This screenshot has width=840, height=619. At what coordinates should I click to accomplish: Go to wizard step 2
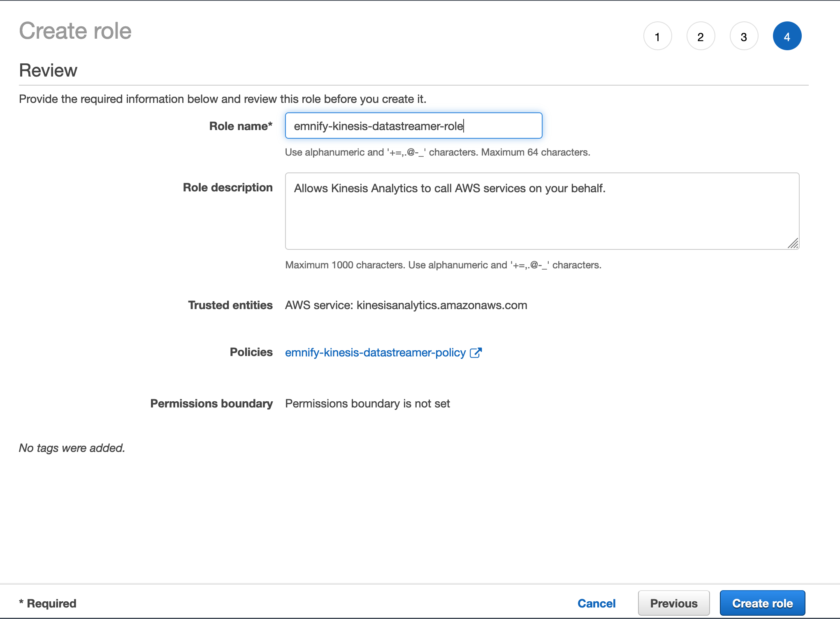point(701,36)
